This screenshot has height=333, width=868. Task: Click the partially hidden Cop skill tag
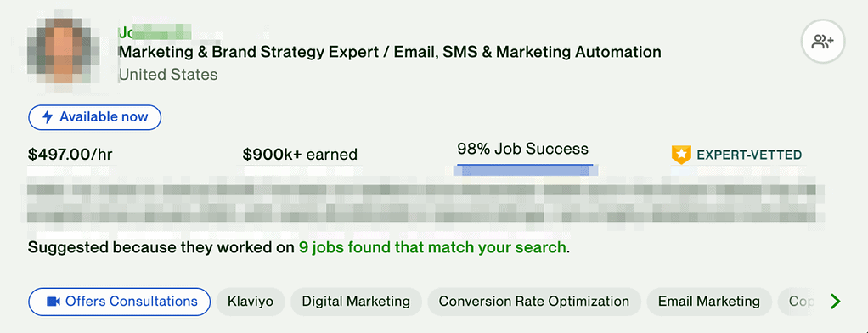click(799, 302)
